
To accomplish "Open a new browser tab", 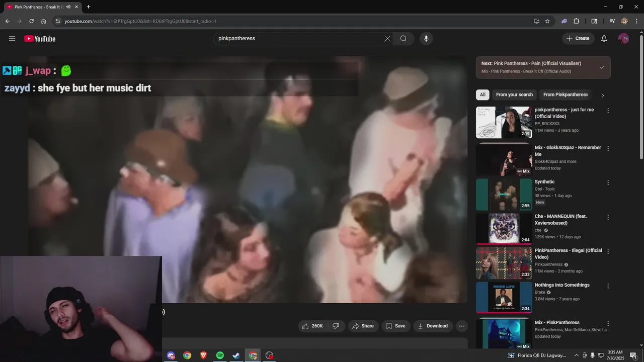I will coord(89,7).
